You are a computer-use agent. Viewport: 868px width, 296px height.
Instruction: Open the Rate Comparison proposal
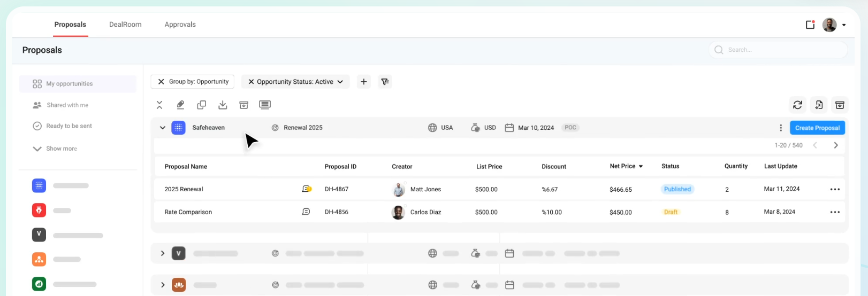tap(188, 212)
